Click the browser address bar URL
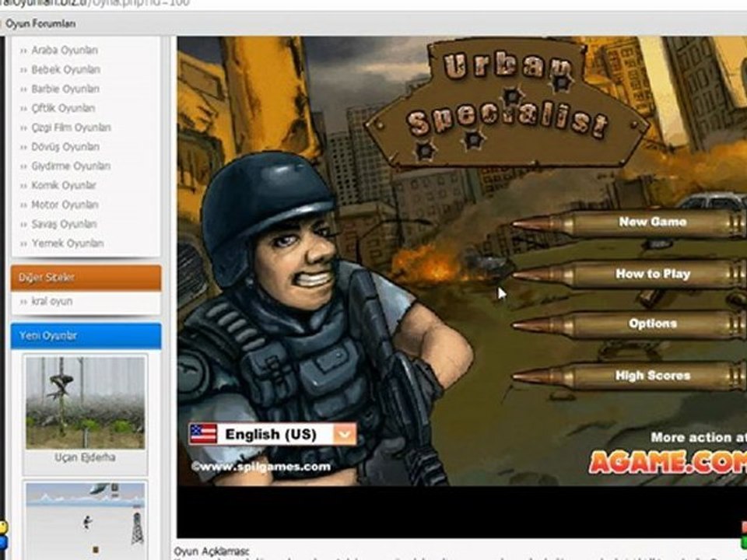Viewport: 747px width, 560px height. click(95, 3)
